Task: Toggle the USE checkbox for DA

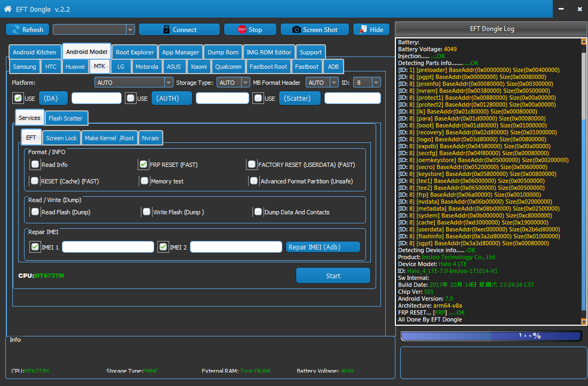Action: click(18, 98)
